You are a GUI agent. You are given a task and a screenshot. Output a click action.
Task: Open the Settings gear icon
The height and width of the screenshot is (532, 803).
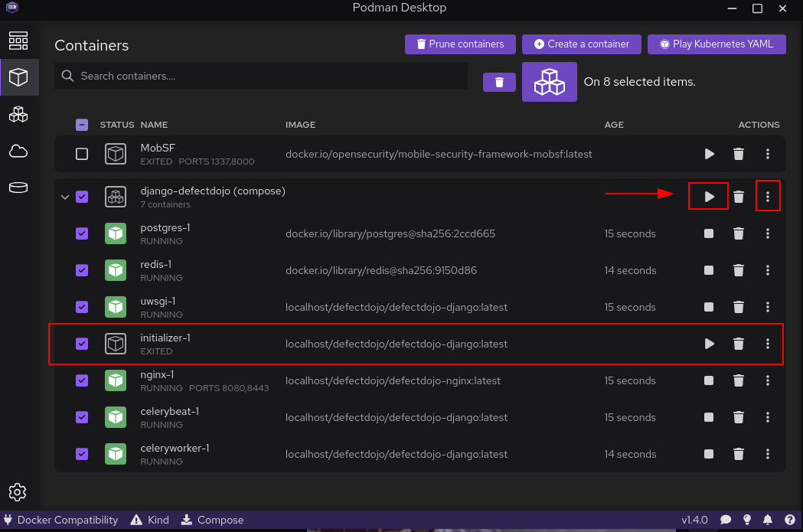pos(18,492)
